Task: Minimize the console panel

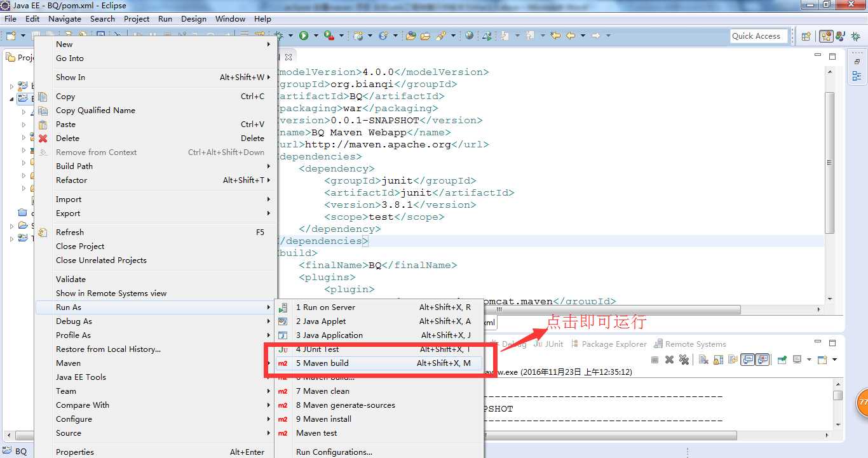Action: (x=818, y=342)
